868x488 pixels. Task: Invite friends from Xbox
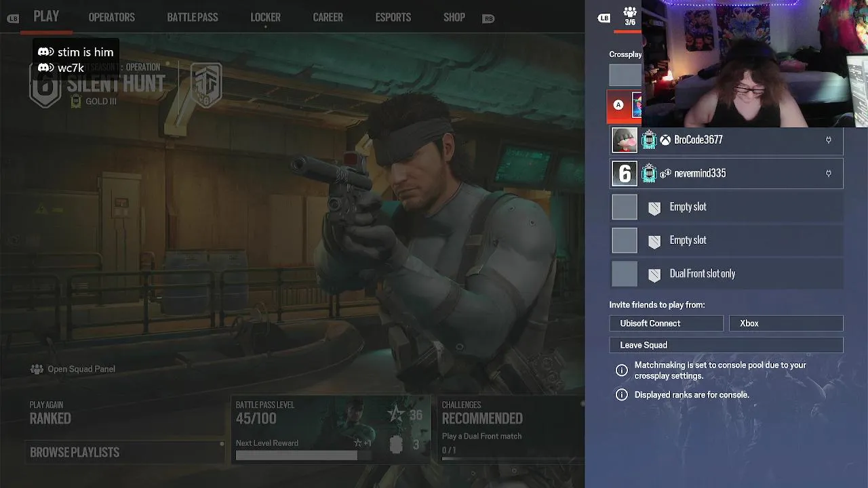click(786, 323)
